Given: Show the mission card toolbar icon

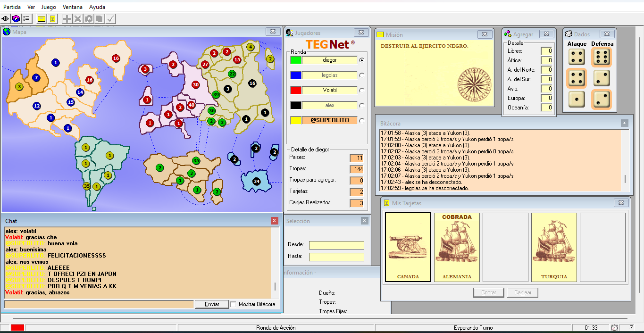Looking at the screenshot, I should click(42, 19).
